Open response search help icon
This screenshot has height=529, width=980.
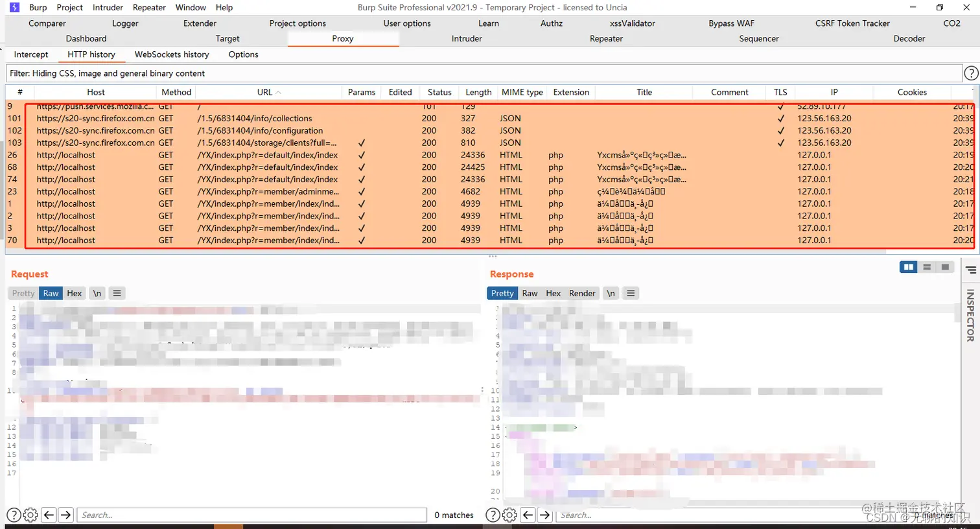tap(493, 515)
